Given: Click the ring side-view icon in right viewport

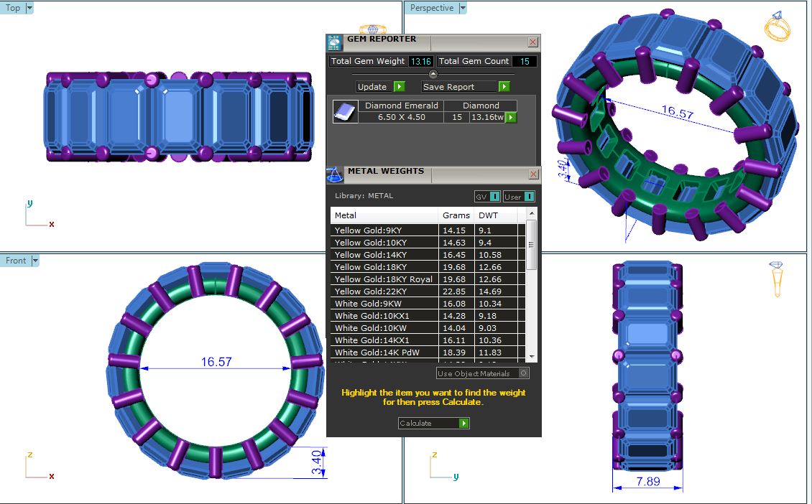Looking at the screenshot, I should pos(777,279).
